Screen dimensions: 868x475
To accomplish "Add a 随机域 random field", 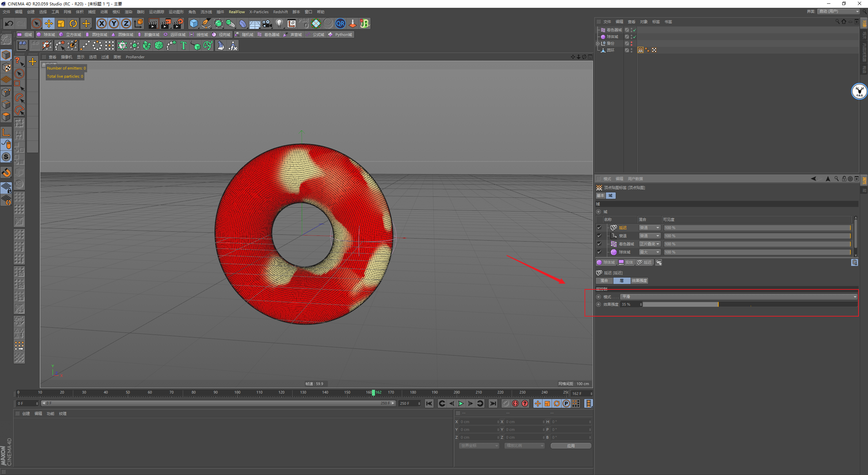I will (x=244, y=35).
